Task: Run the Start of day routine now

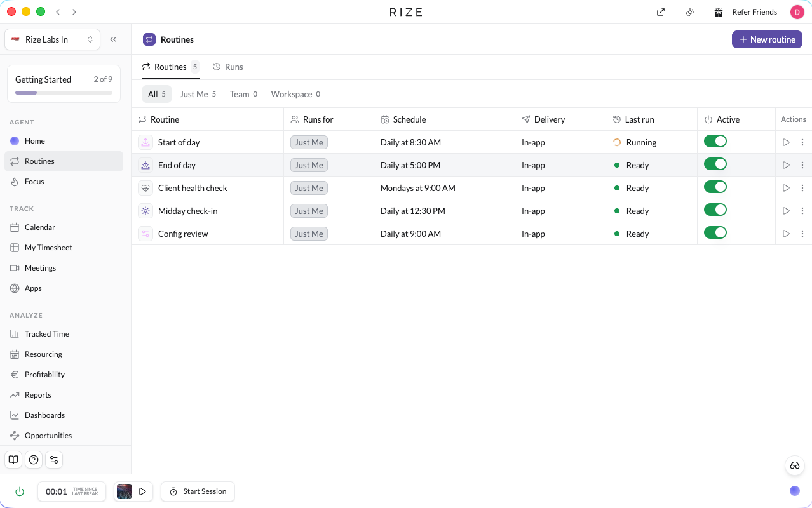Action: click(x=786, y=142)
